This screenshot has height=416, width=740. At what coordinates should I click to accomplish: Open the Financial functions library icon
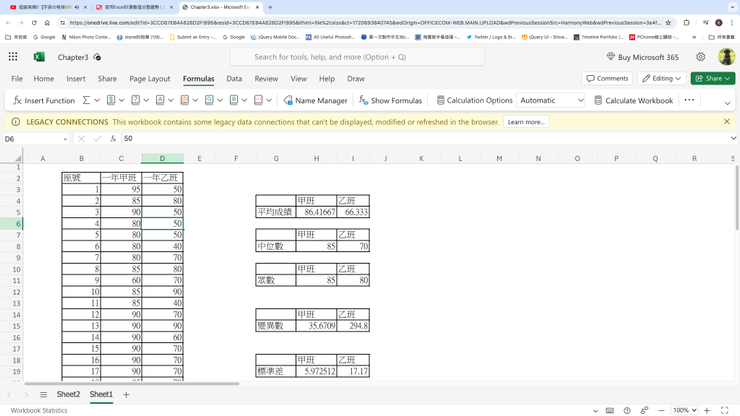click(x=111, y=100)
